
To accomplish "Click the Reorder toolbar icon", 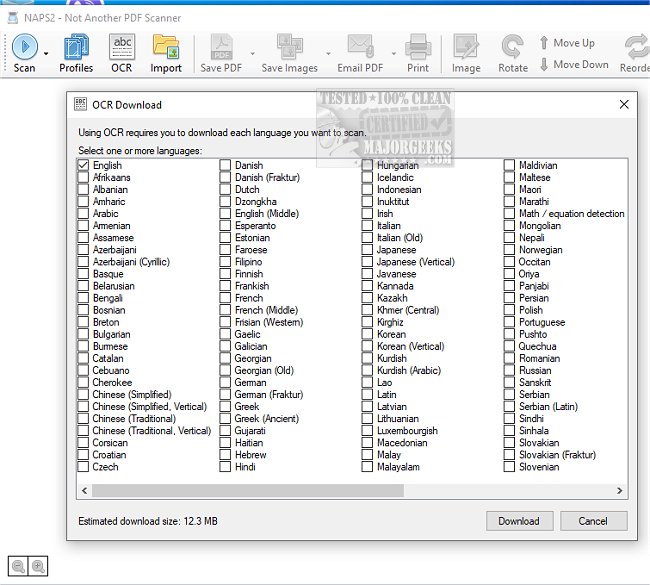I will pos(636,53).
